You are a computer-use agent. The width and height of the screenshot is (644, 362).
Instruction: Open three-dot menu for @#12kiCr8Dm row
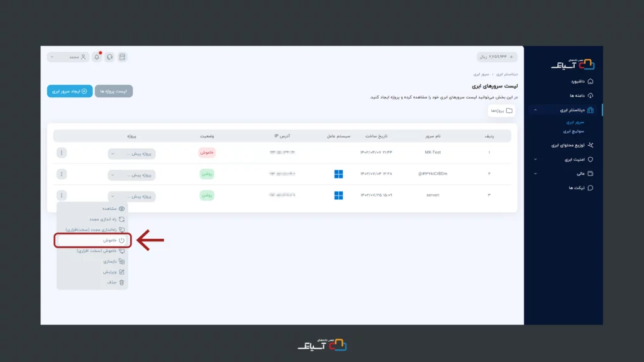[x=62, y=174]
